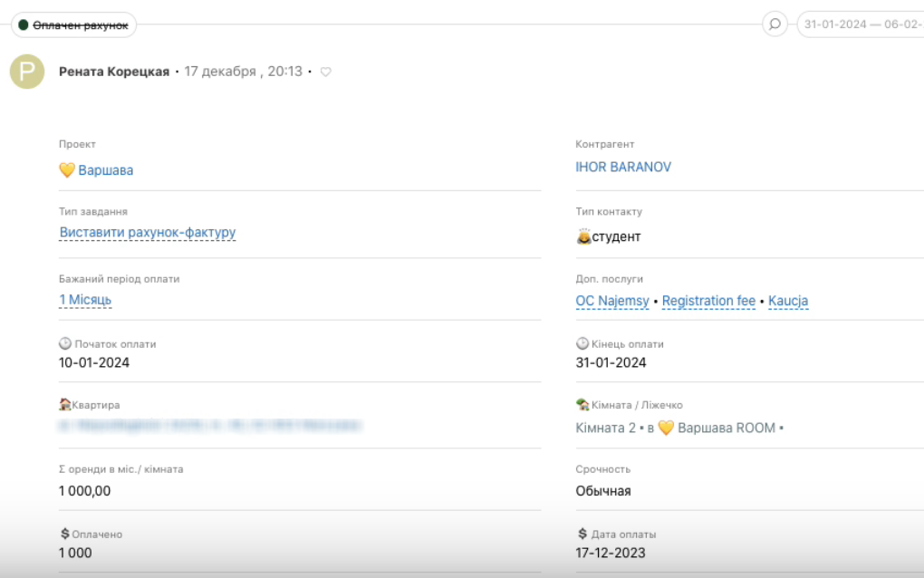Click the house icon beside Квартира label

65,405
